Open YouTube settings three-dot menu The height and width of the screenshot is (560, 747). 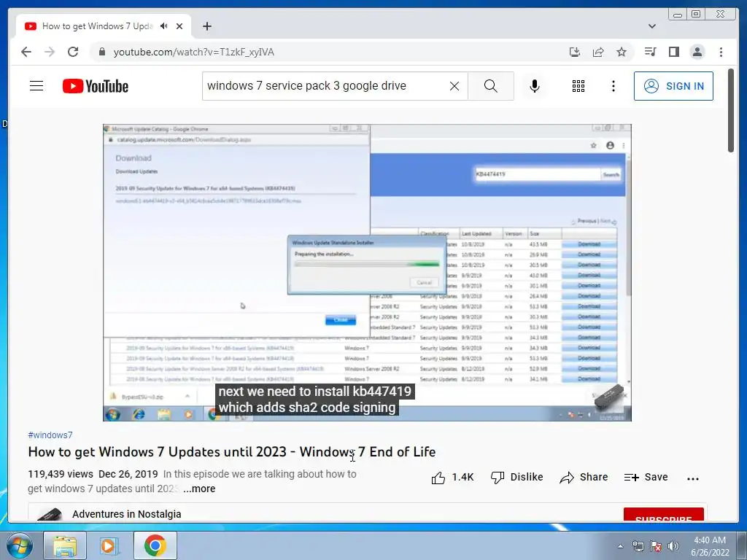tap(613, 86)
